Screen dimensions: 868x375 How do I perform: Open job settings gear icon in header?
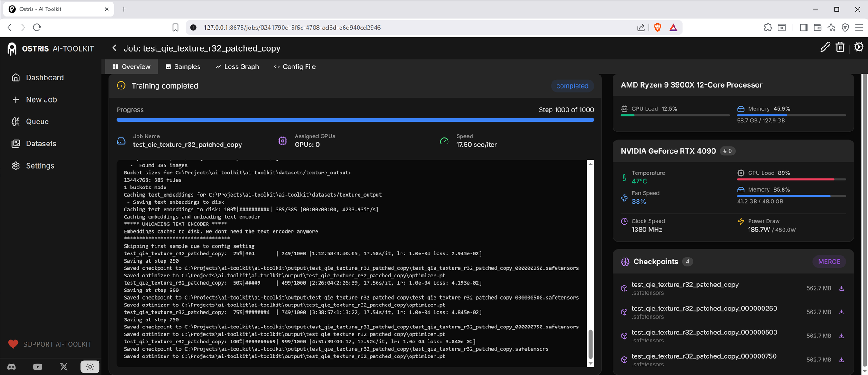(859, 47)
